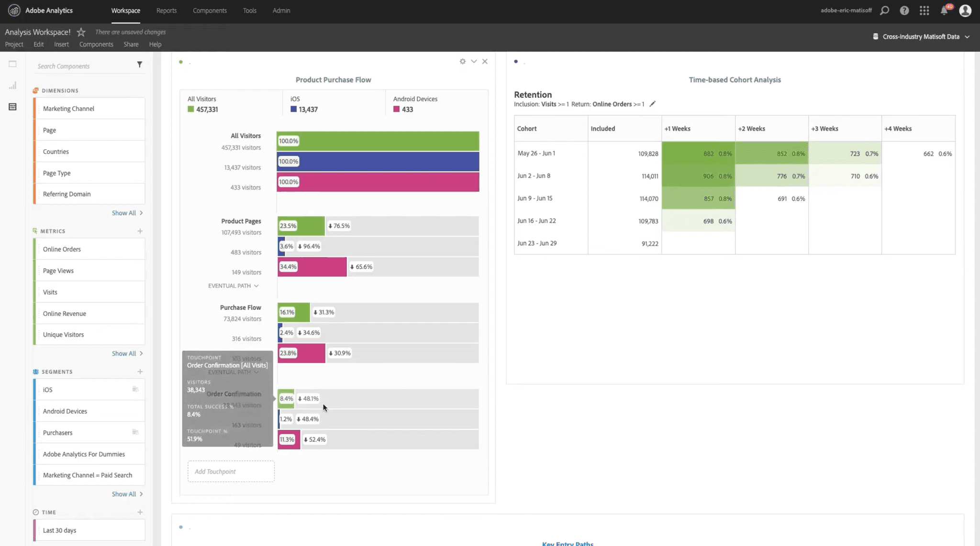Click the filter funnel beside Search Components
Viewport: 980px width, 546px height.
(139, 64)
